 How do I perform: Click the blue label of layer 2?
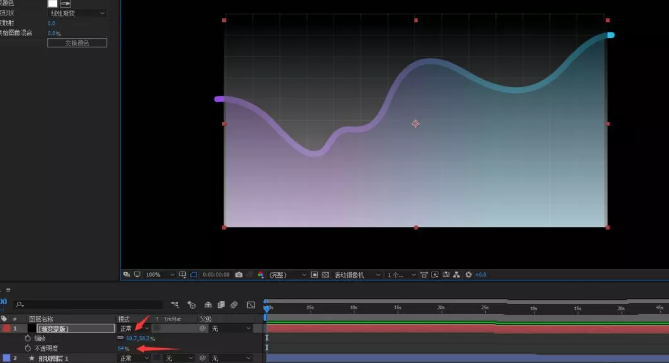coord(6,358)
